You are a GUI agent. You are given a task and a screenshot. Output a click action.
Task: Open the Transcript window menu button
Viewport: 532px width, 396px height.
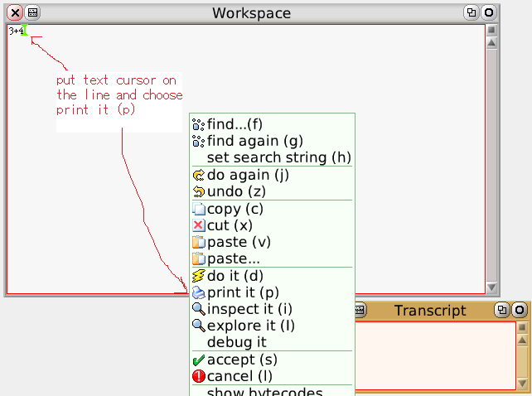coord(359,310)
